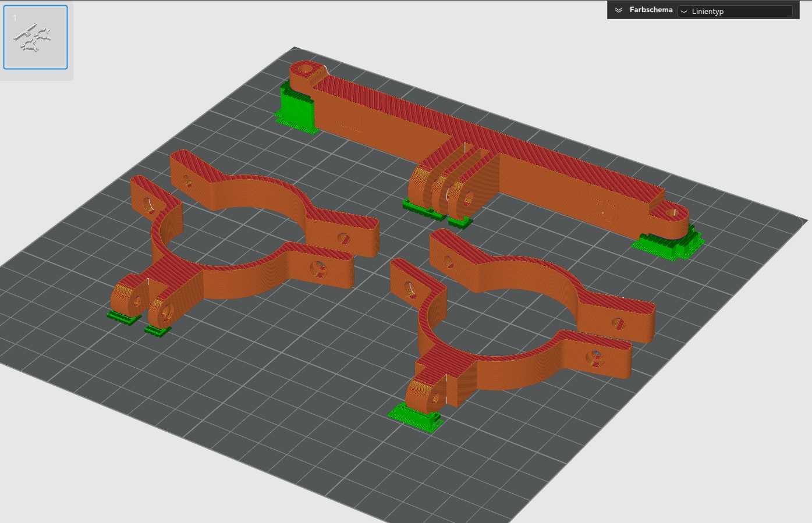Click the Farbschema label
The image size is (812, 523).
click(x=651, y=10)
